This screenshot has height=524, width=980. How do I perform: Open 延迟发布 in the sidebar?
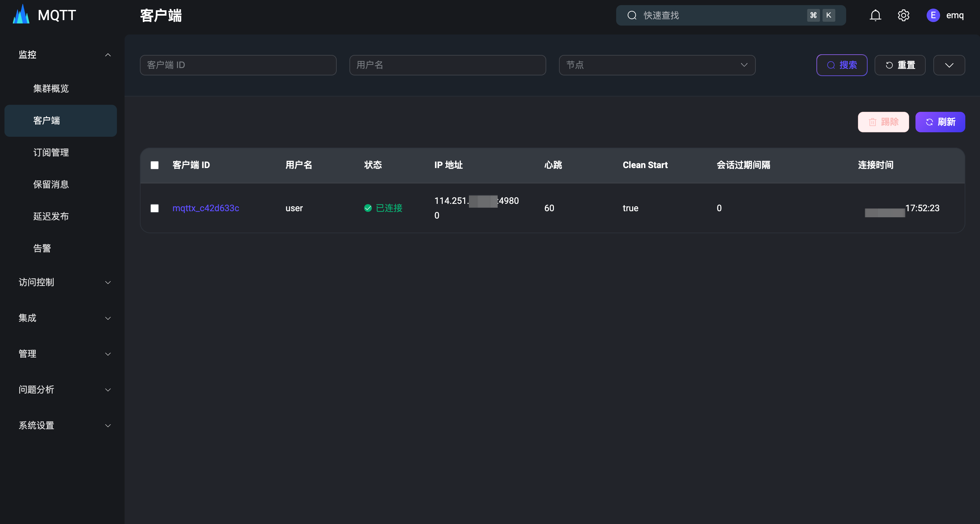click(x=51, y=217)
